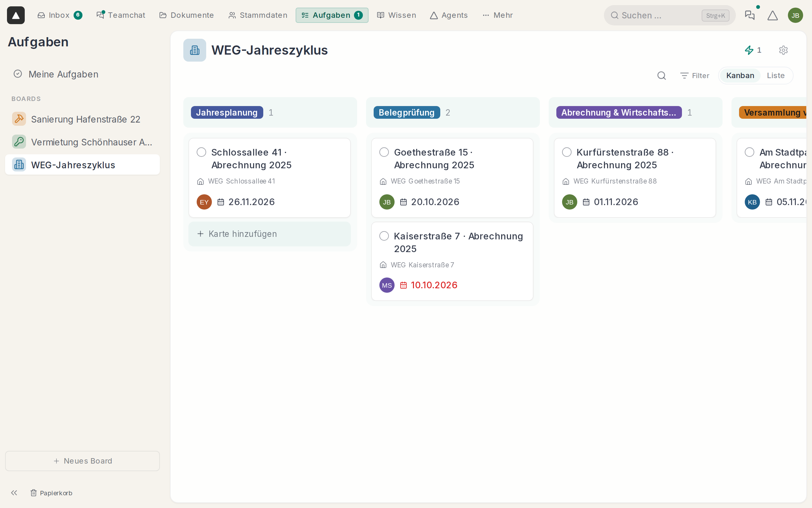Open the Inbox tab
This screenshot has height=508, width=812.
[x=59, y=15]
